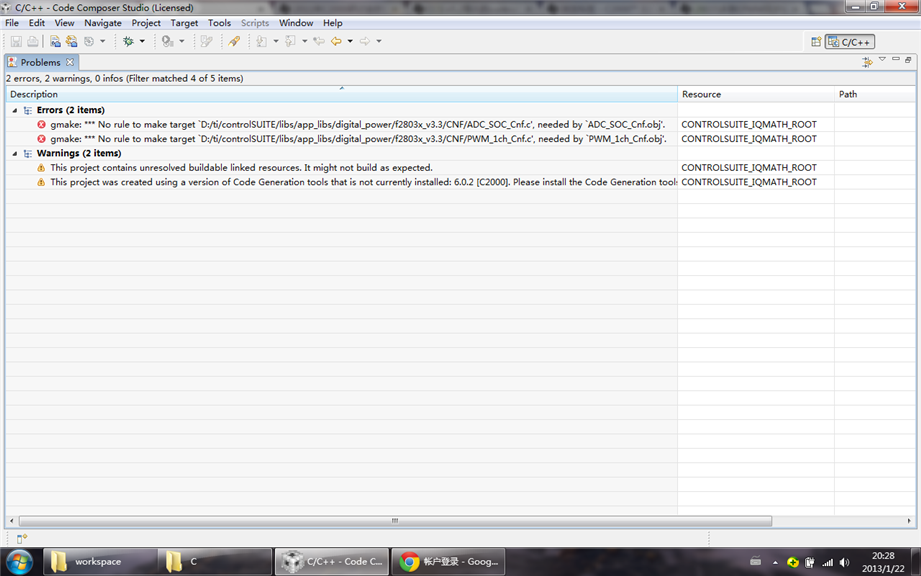Open the Project menu
This screenshot has width=921, height=576.
point(146,23)
